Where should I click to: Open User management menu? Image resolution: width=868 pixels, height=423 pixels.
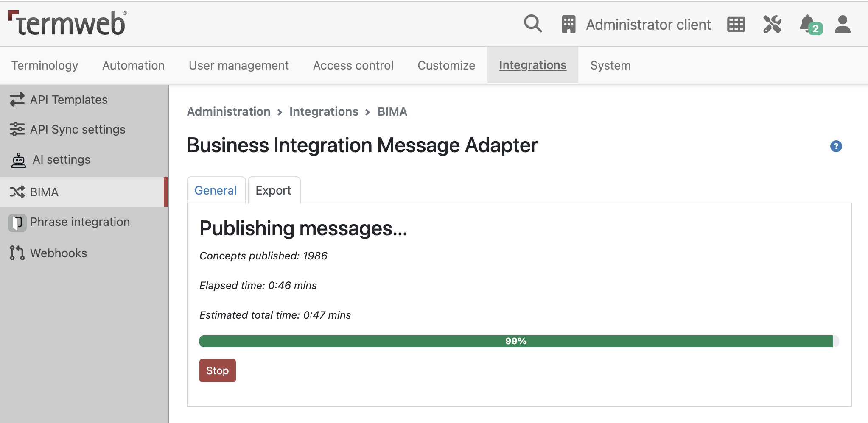[239, 65]
